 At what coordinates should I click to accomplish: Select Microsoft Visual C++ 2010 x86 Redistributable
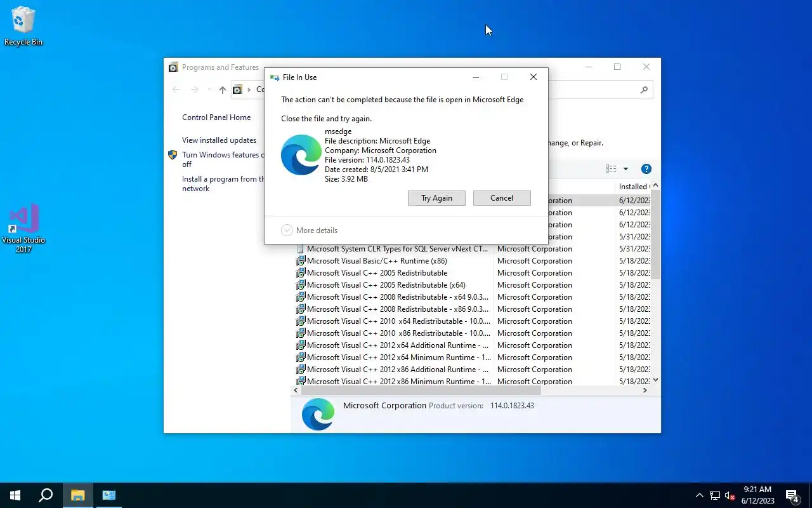473,333
